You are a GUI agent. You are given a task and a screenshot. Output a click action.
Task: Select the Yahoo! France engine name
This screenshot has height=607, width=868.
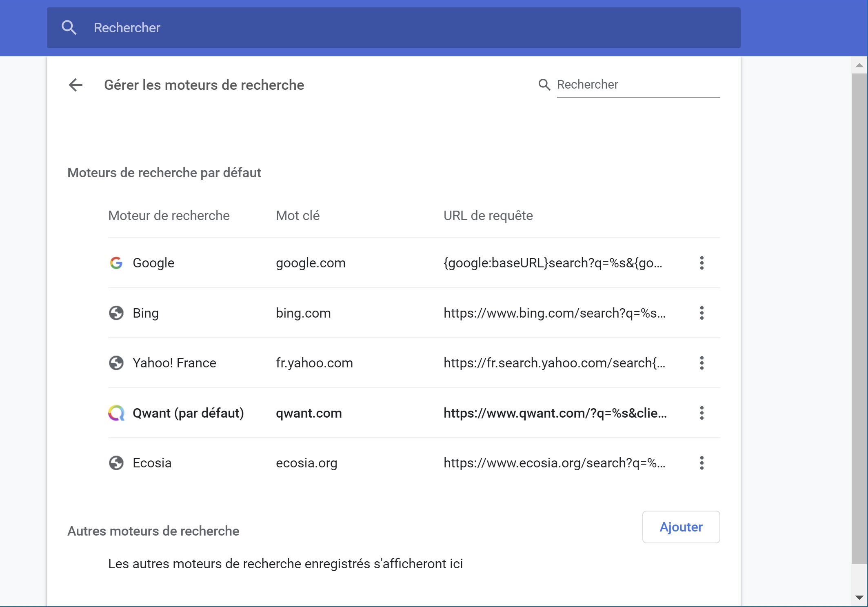(174, 363)
